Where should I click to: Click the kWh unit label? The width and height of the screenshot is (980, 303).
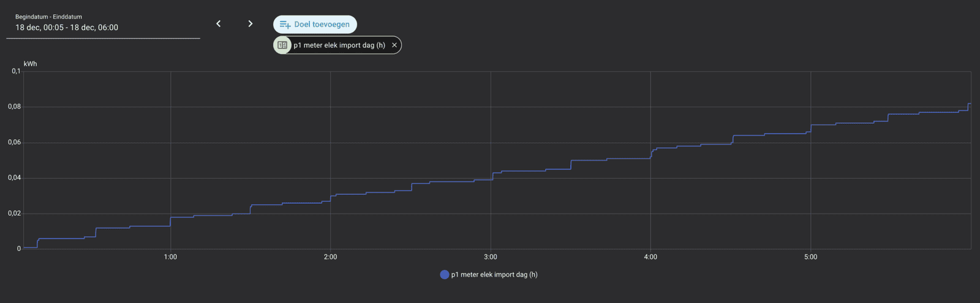click(30, 64)
